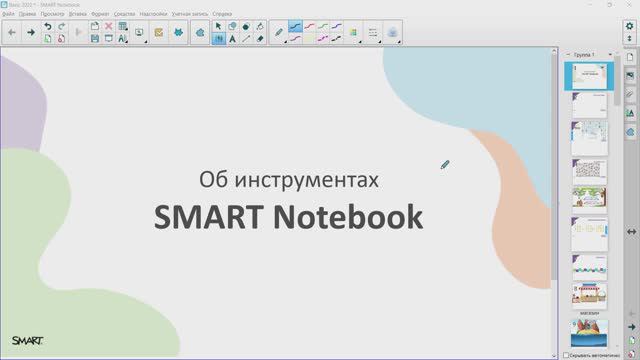Move the toolbar using the up-down arrows icon

(629, 38)
